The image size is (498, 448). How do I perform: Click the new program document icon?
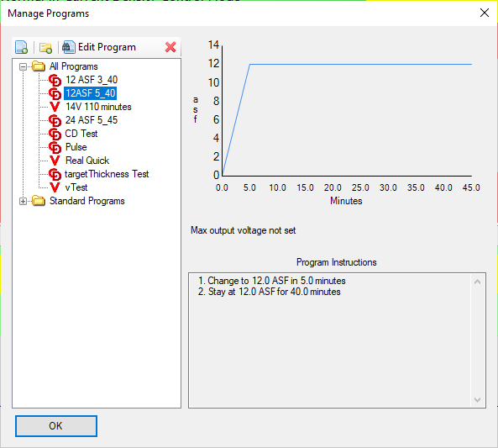pyautogui.click(x=21, y=47)
